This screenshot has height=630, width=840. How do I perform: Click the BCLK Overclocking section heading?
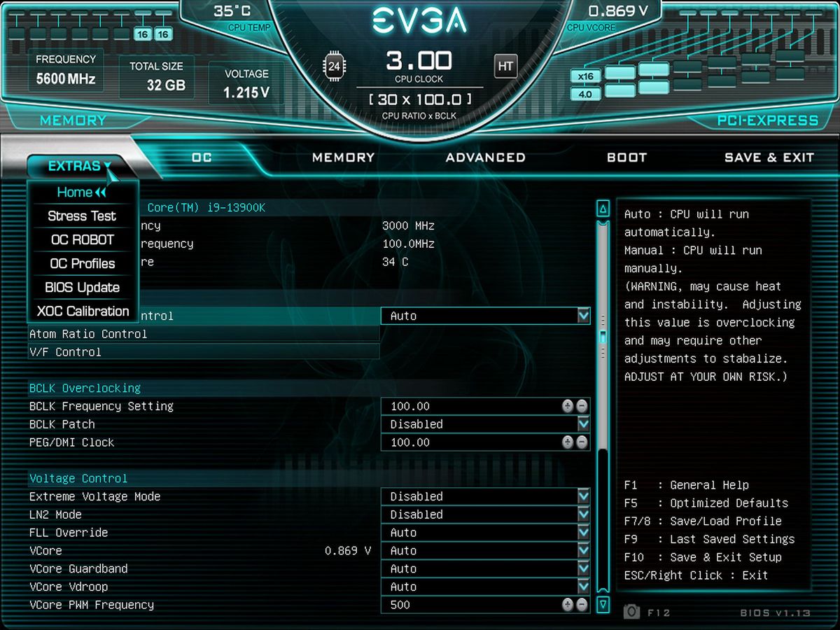[85, 388]
